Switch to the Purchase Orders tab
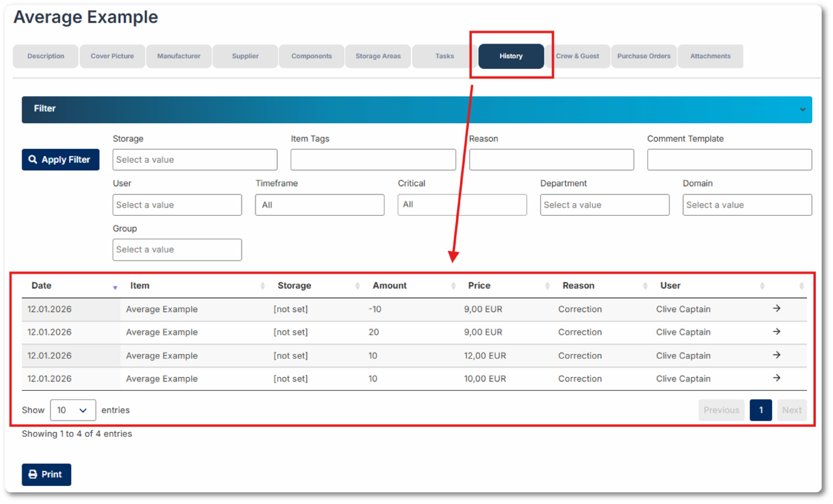833x504 pixels. (x=644, y=56)
